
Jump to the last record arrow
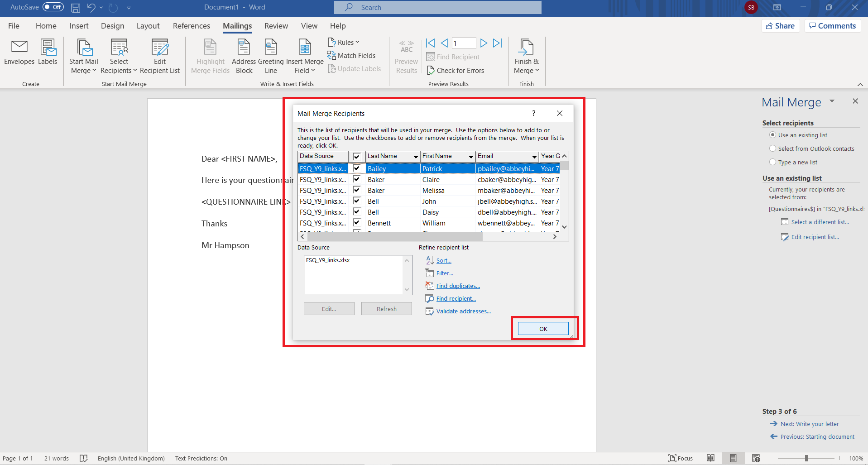(497, 43)
